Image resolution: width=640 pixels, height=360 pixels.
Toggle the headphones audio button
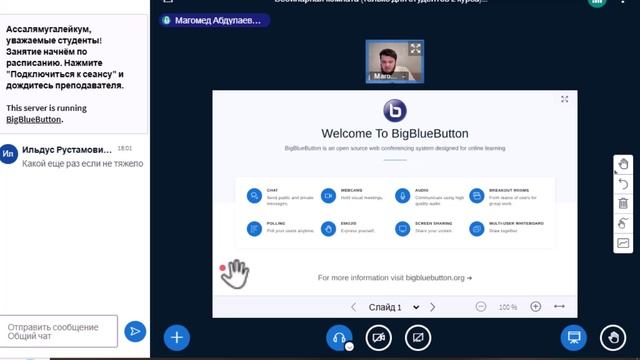[339, 338]
